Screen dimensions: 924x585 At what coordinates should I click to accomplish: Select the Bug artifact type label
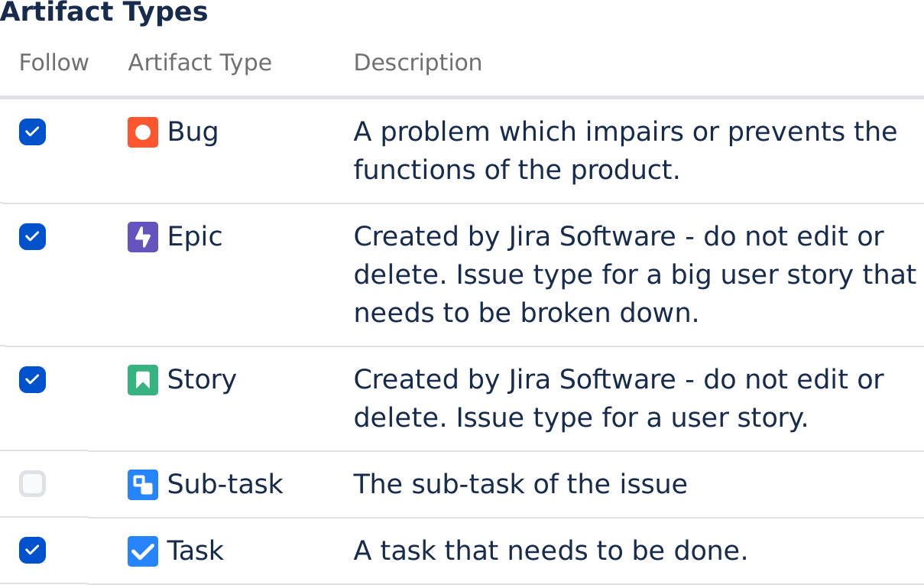[193, 132]
